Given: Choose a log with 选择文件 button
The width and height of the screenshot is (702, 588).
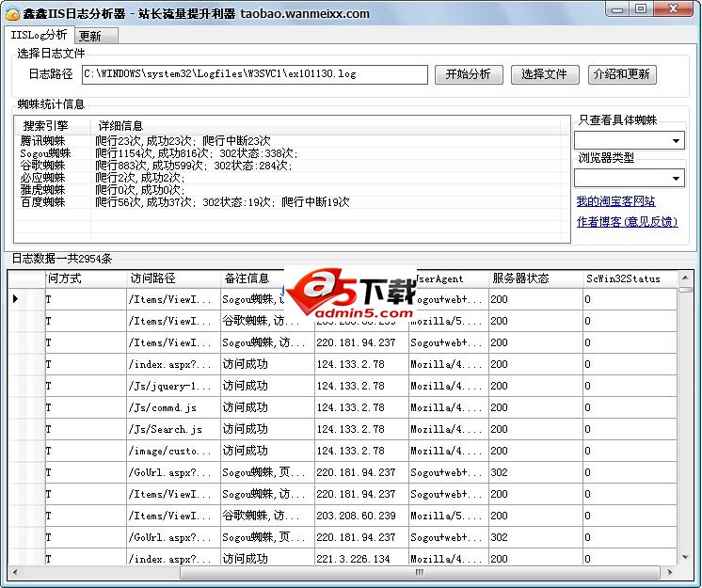Looking at the screenshot, I should point(545,74).
